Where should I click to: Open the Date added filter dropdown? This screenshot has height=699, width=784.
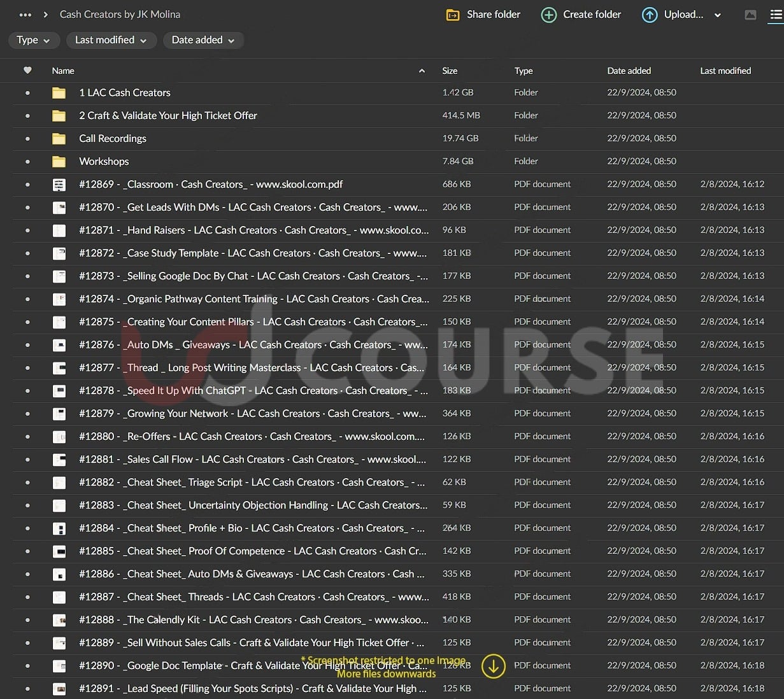(x=203, y=40)
